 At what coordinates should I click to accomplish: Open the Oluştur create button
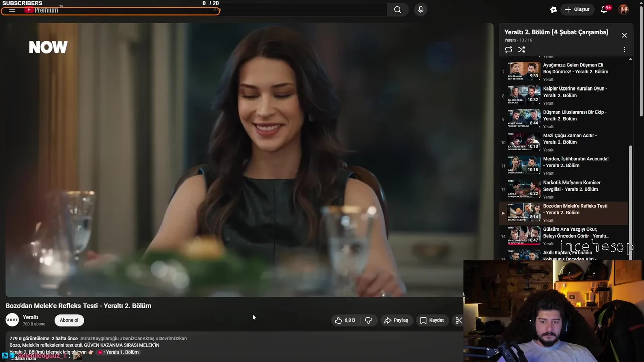pyautogui.click(x=578, y=10)
